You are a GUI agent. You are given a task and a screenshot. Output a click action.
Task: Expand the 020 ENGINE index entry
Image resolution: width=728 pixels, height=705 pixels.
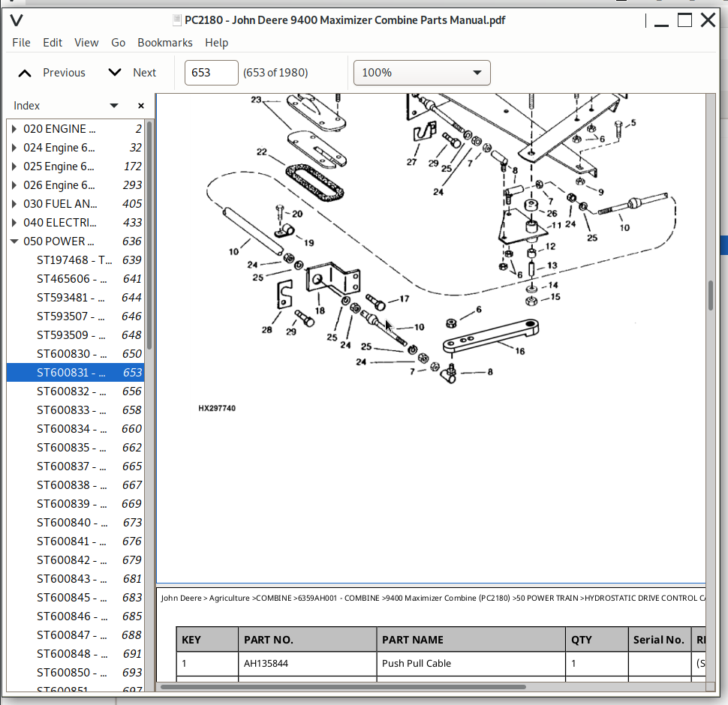click(14, 129)
